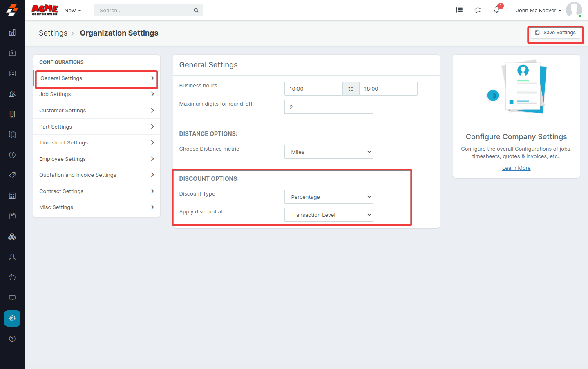Open Job Settings configuration
This screenshot has height=369, width=588.
pos(96,94)
